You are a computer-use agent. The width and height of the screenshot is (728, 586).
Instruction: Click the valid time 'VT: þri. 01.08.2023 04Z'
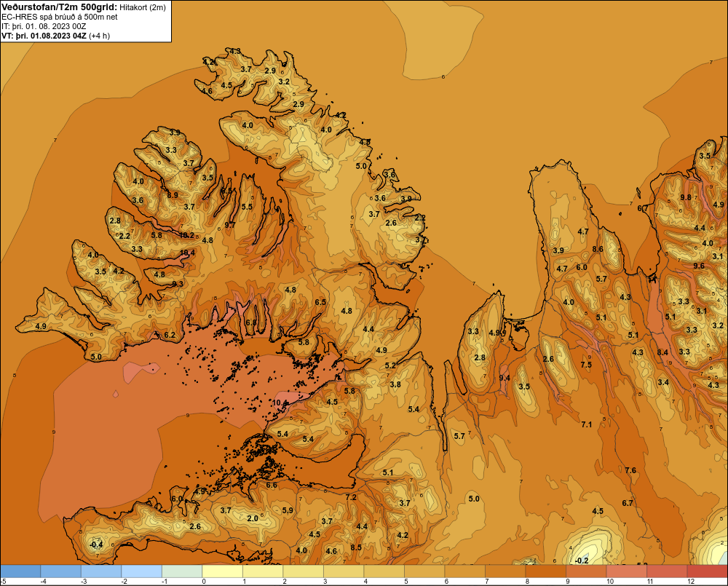(x=44, y=36)
